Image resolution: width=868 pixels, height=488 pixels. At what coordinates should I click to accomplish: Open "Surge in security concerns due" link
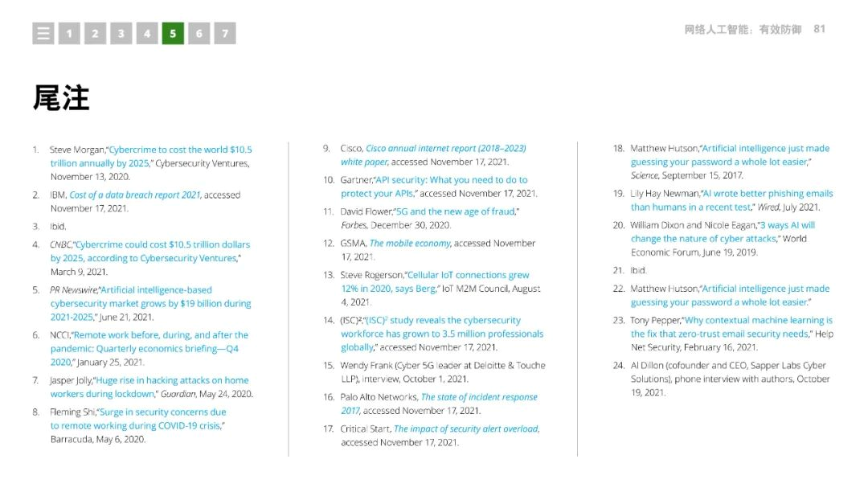click(x=162, y=412)
